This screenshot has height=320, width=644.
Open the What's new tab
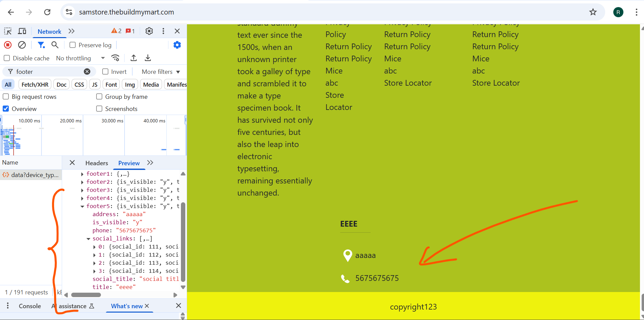[127, 306]
